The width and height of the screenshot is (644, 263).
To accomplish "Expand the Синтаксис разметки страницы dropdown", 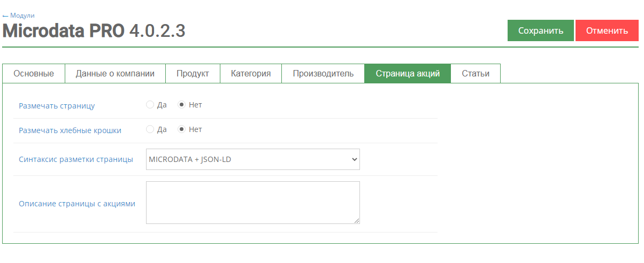I will (252, 159).
